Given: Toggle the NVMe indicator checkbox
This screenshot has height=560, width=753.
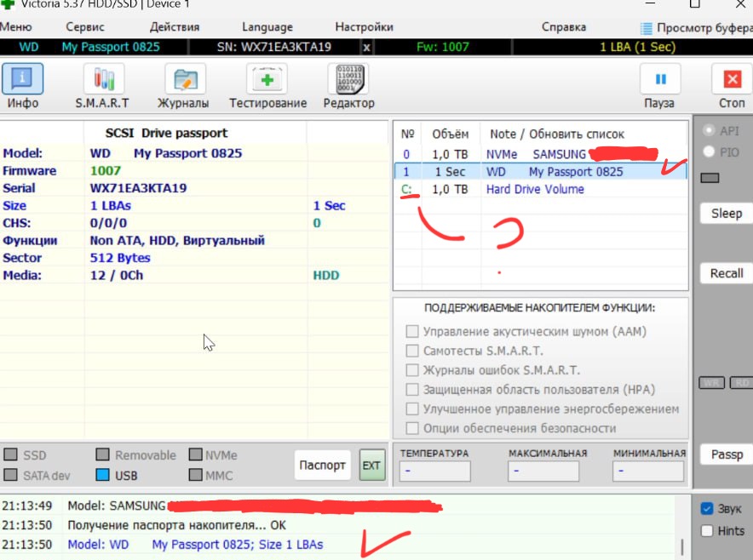Looking at the screenshot, I should coord(195,454).
